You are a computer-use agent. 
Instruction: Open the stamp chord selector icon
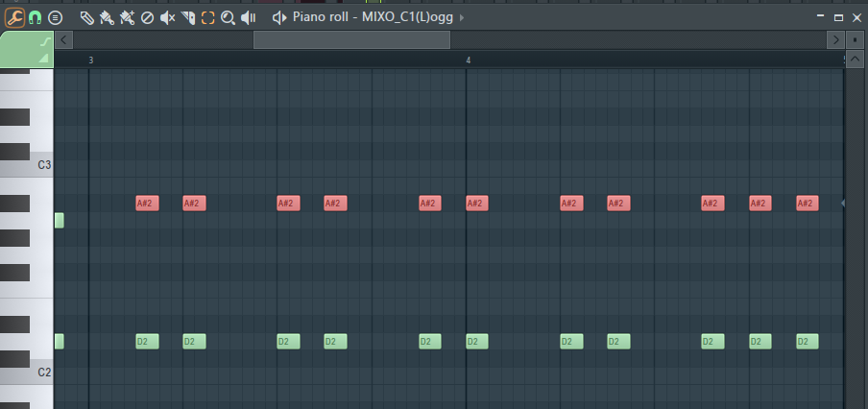click(x=56, y=17)
